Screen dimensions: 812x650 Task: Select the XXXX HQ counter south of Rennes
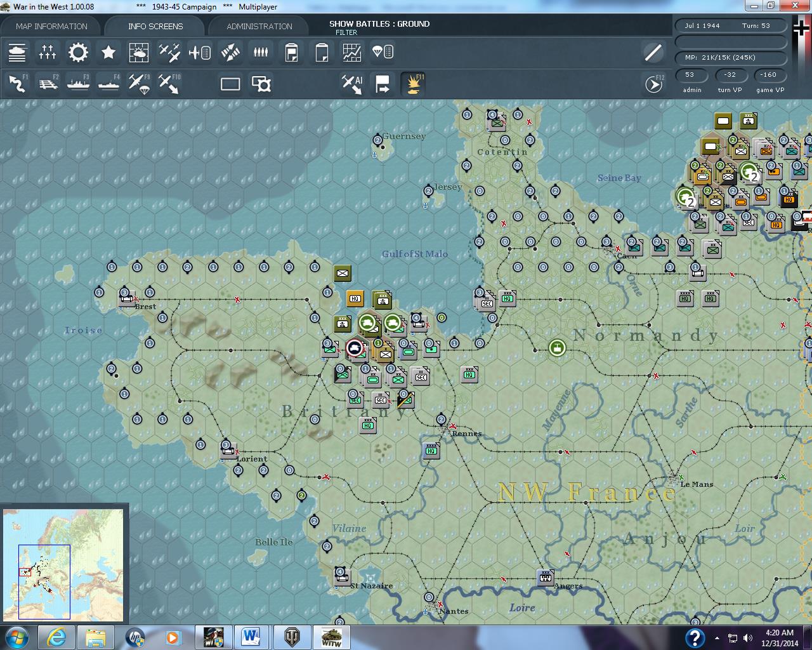[x=431, y=450]
